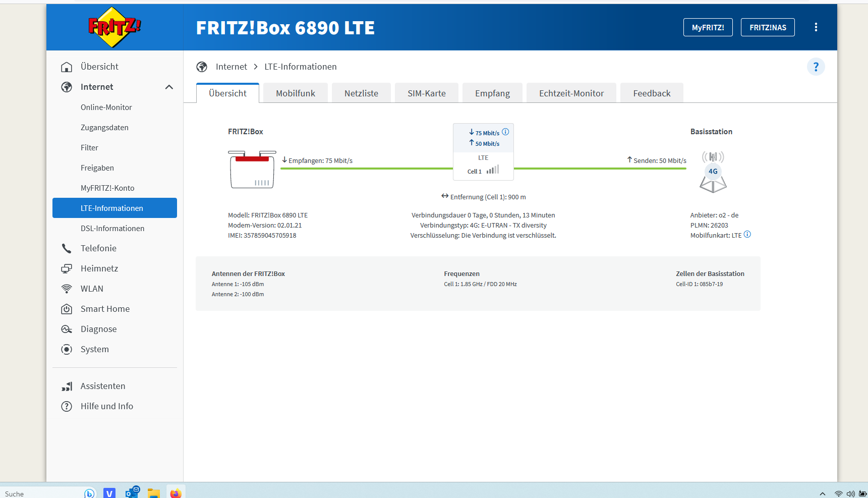Select the Übersicht tab
Image resolution: width=868 pixels, height=498 pixels.
tap(227, 93)
